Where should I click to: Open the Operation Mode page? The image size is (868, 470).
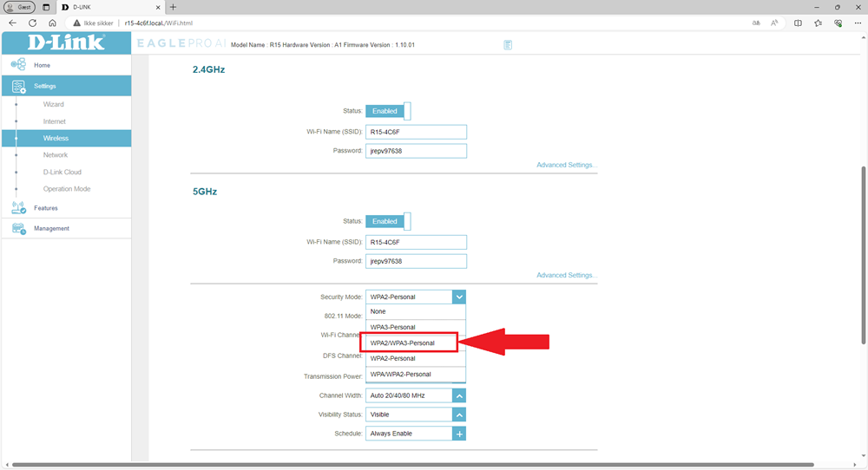click(67, 189)
